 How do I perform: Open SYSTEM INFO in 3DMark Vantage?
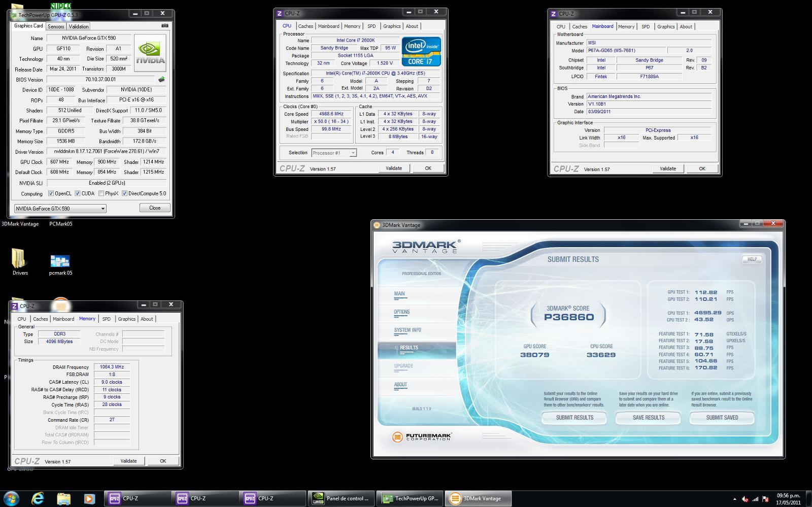pos(408,330)
